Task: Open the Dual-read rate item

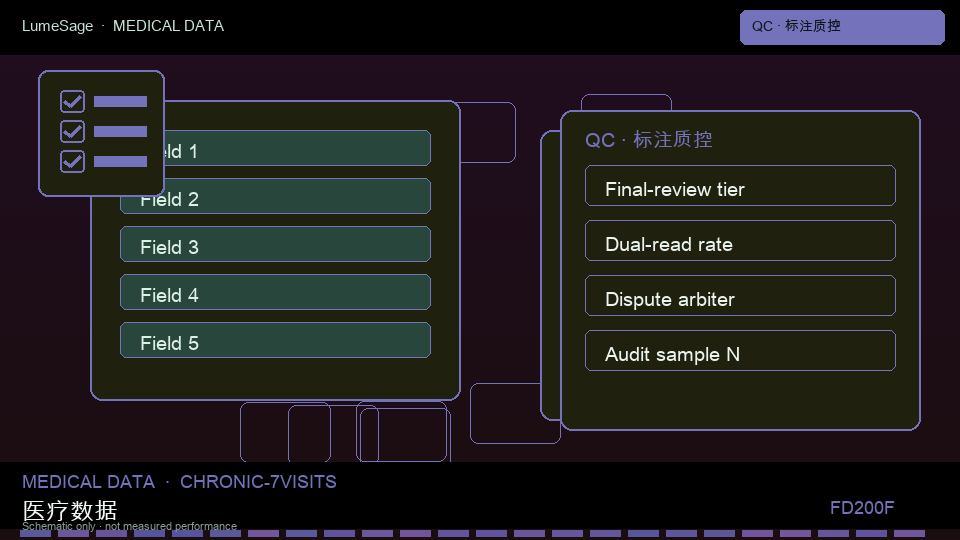Action: point(740,241)
